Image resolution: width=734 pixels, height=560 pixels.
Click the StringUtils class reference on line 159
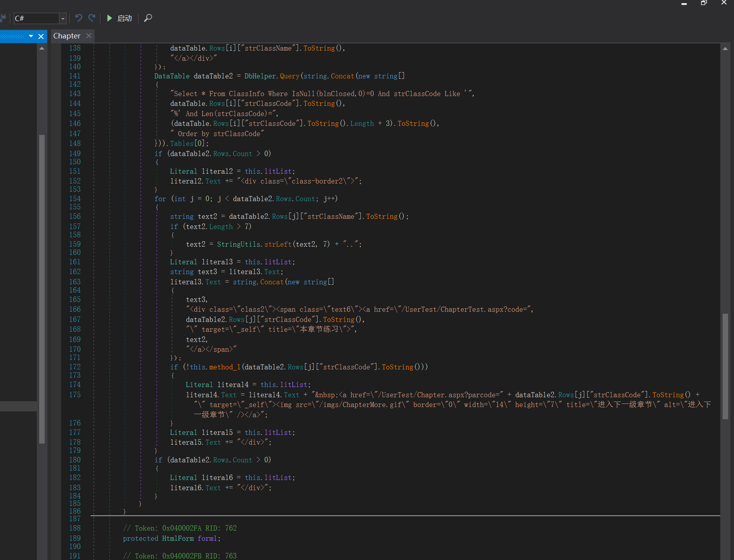coord(239,244)
